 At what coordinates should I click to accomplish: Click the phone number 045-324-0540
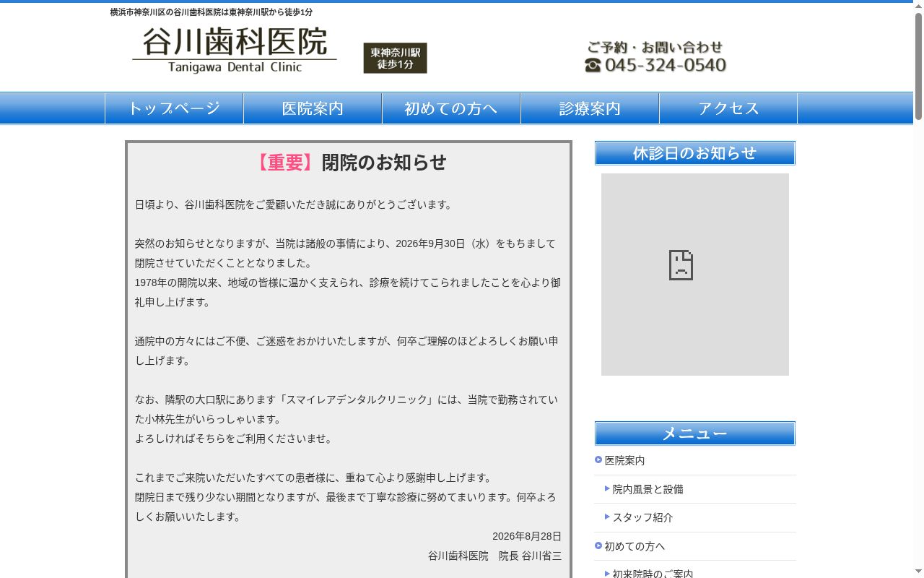tap(666, 65)
